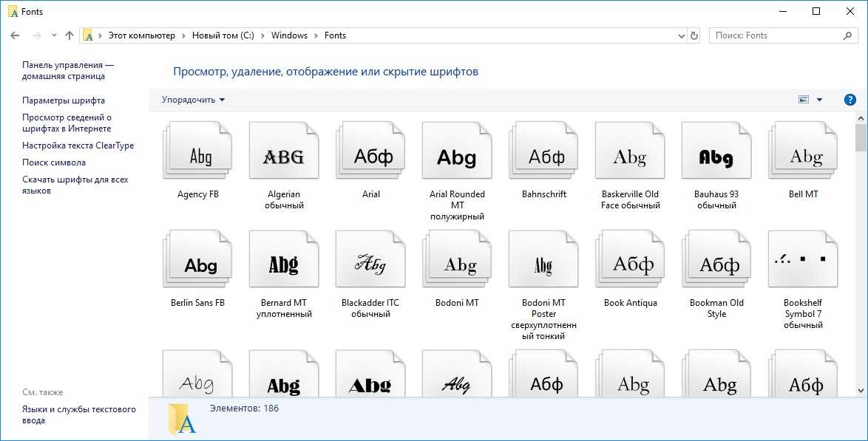This screenshot has height=441, width=868.
Task: Open Просмотр сведений о шрифтах в Интернете
Action: coord(67,123)
